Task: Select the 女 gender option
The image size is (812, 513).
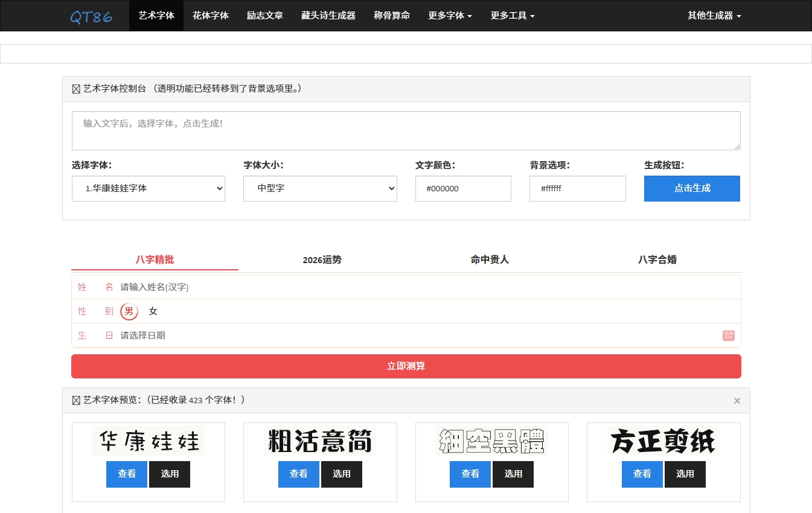Action: pyautogui.click(x=153, y=311)
